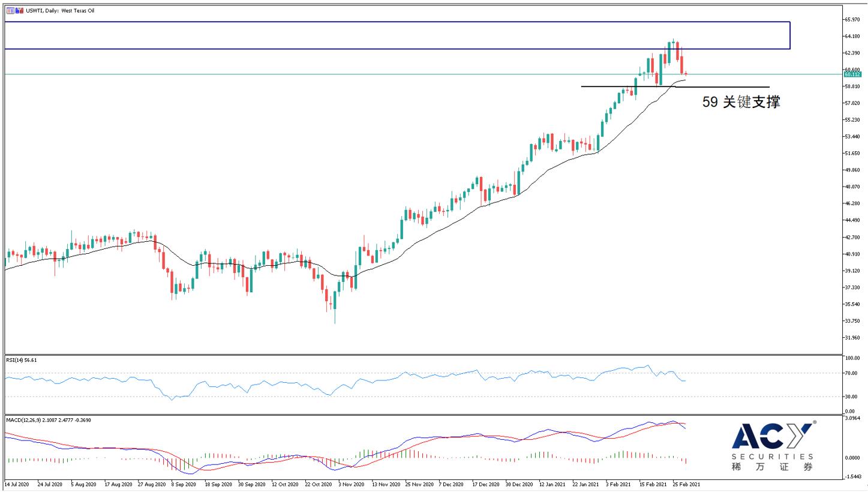This screenshot has height=492, width=868.
Task: Click the MACD scale value 3.0964
Action: [853, 418]
